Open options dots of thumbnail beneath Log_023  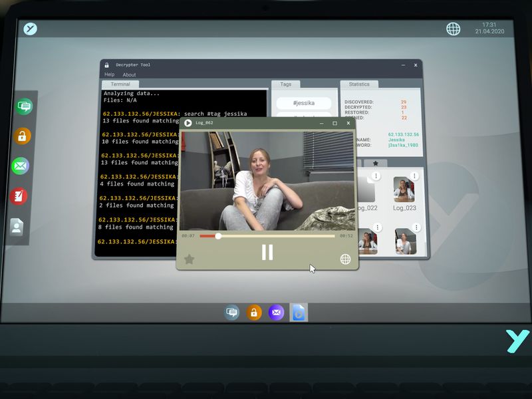pyautogui.click(x=416, y=227)
